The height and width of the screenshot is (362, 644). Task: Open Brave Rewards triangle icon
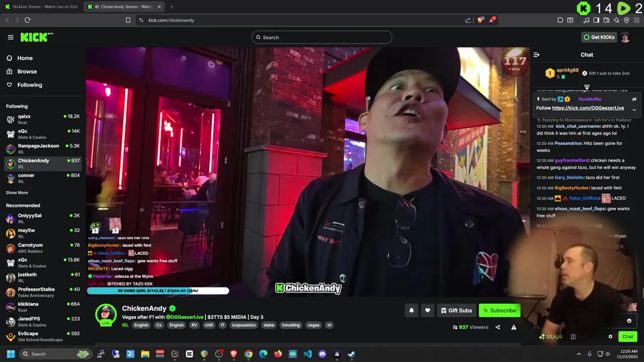tap(492, 20)
